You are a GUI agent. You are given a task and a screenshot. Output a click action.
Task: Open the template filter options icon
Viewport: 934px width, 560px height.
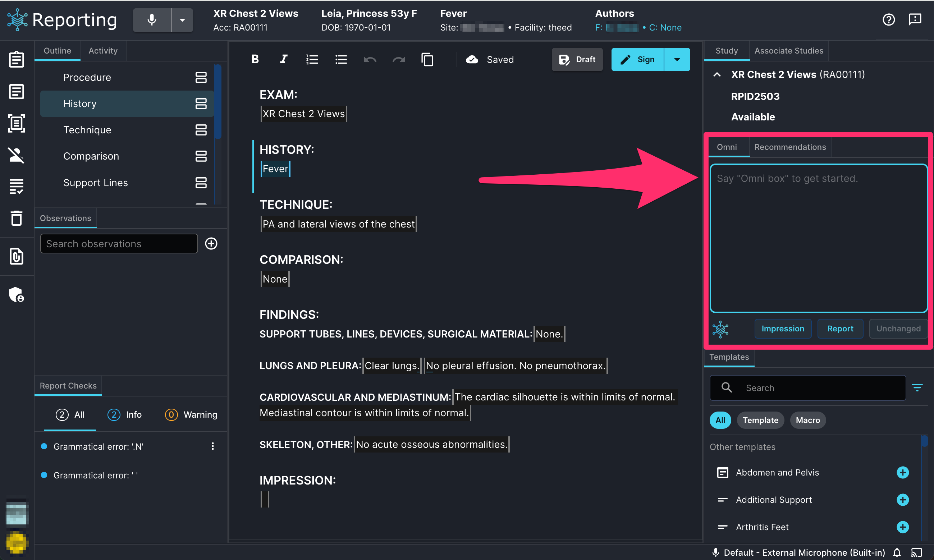coord(917,387)
